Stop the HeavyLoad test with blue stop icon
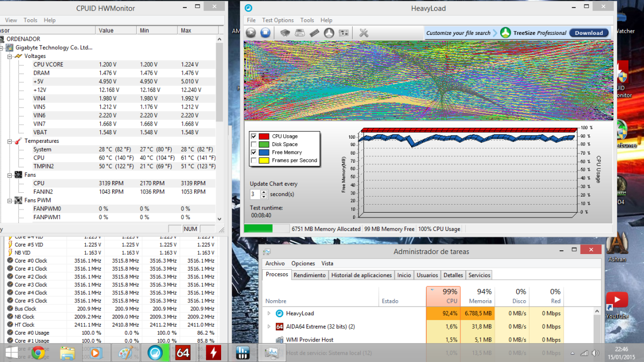644x362 pixels. click(x=265, y=33)
